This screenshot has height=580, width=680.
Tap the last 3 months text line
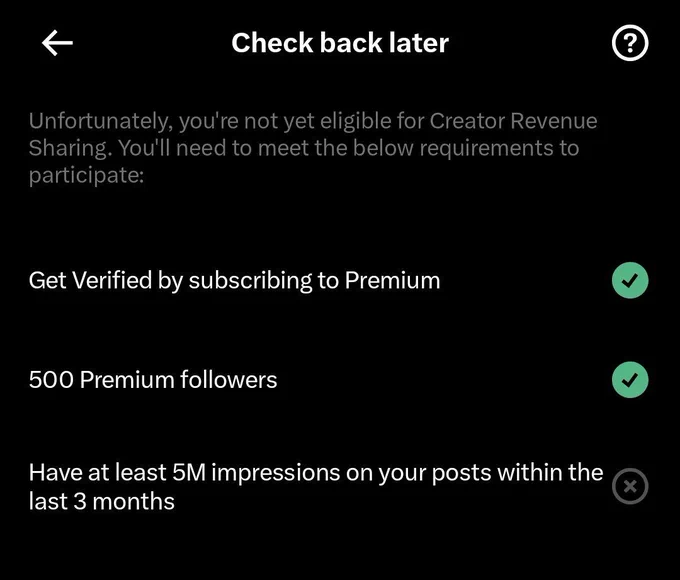(x=101, y=501)
